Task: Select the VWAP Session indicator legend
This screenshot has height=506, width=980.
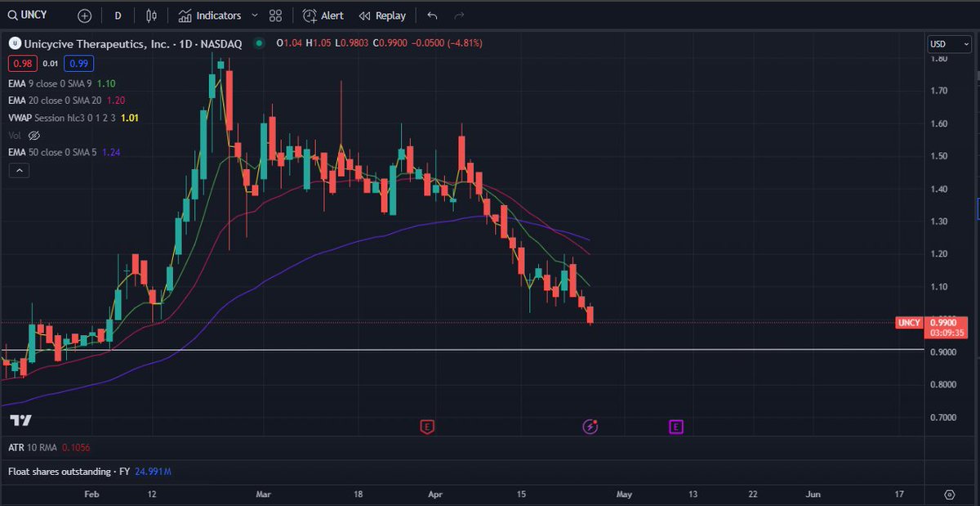Action: click(x=61, y=118)
